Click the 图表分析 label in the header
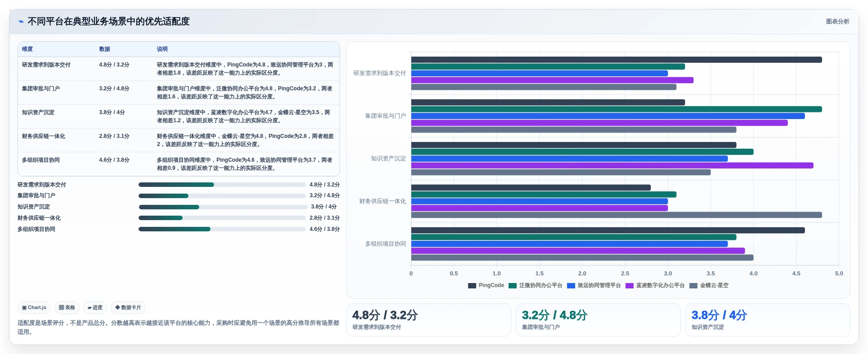This screenshot has height=354, width=868. 837,22
